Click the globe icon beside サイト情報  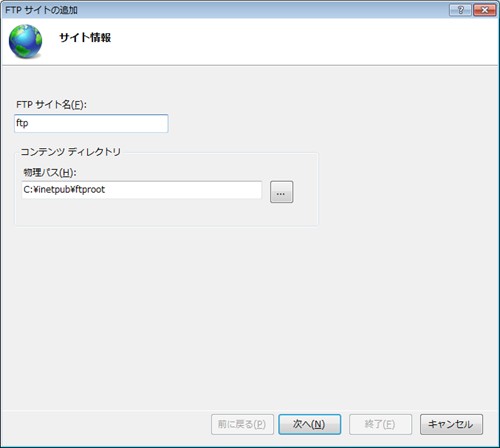pos(25,41)
